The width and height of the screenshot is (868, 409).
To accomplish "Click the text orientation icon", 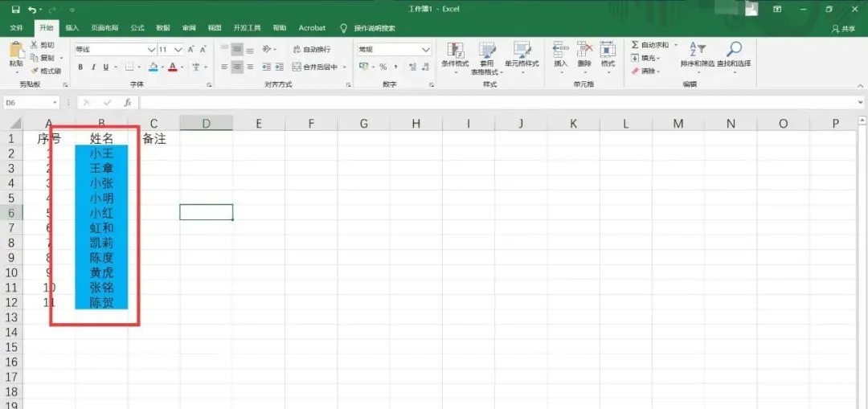I will click(266, 50).
